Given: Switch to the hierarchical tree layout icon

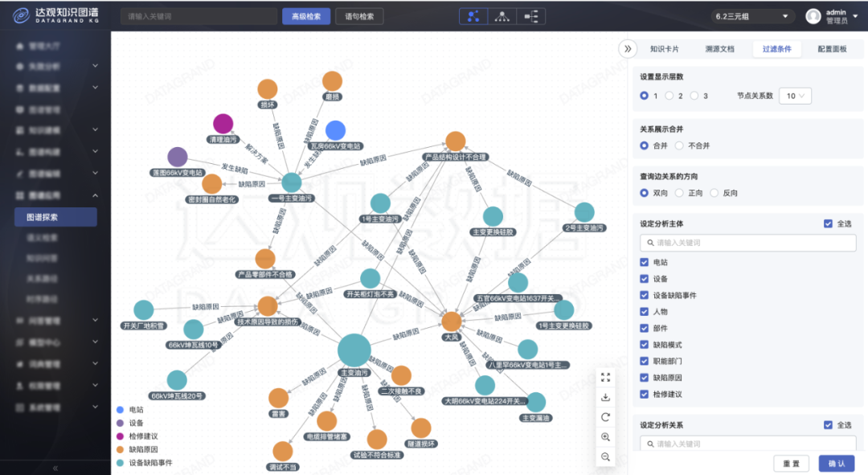Looking at the screenshot, I should click(502, 17).
